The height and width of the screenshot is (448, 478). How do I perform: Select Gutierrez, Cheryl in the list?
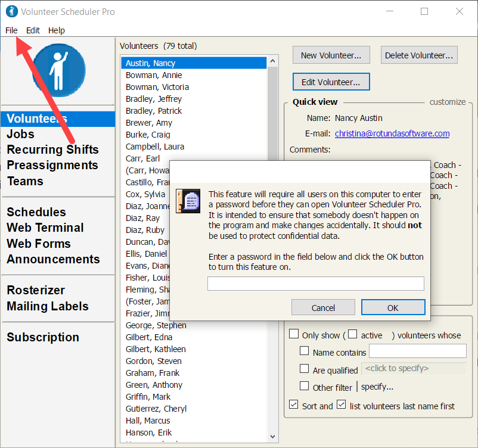point(194,408)
